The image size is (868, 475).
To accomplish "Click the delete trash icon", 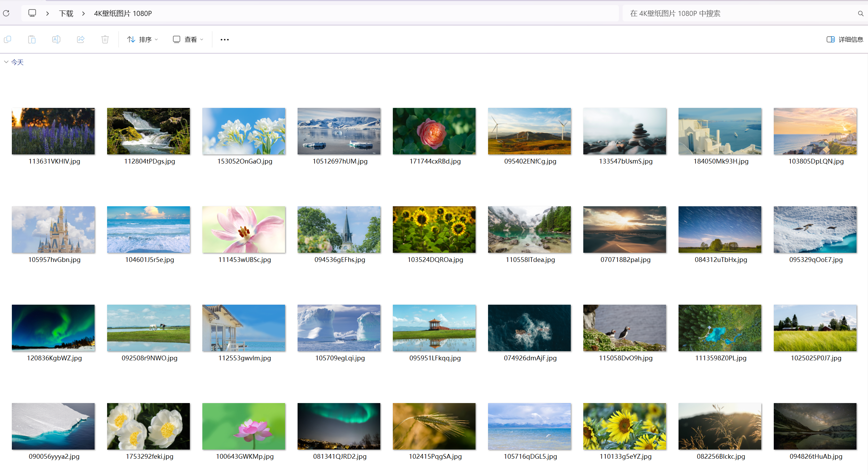I will point(105,39).
